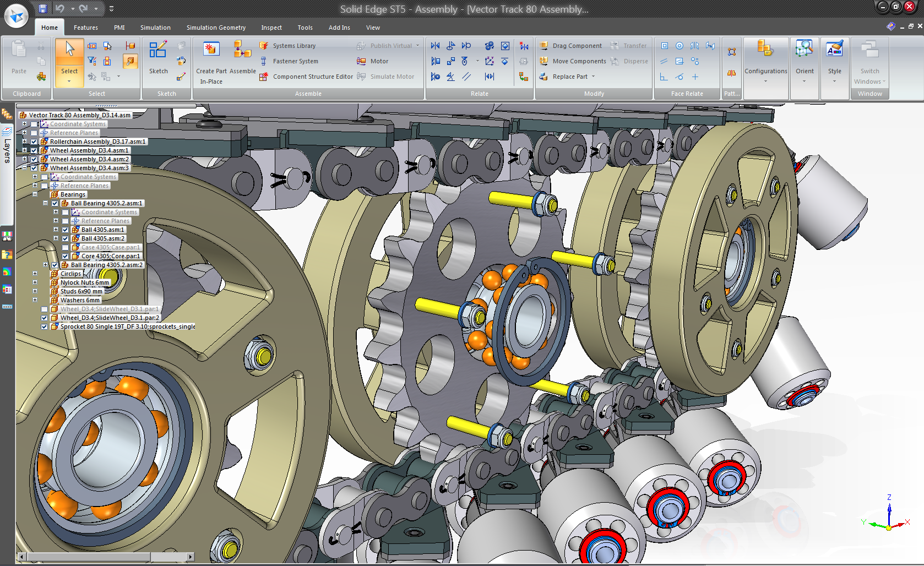The height and width of the screenshot is (566, 924).
Task: Collapse the Bearings group in the tree
Action: [x=35, y=194]
